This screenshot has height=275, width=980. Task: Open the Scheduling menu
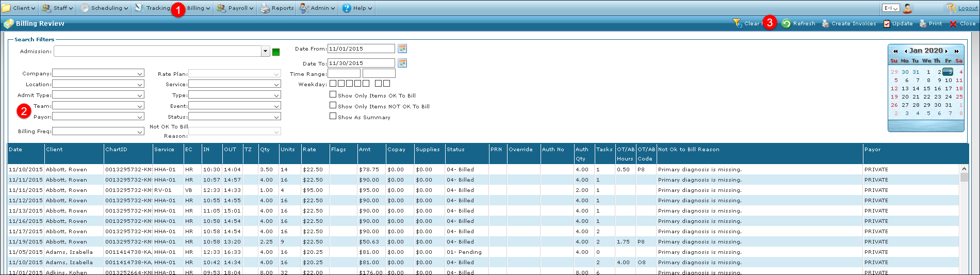(104, 8)
